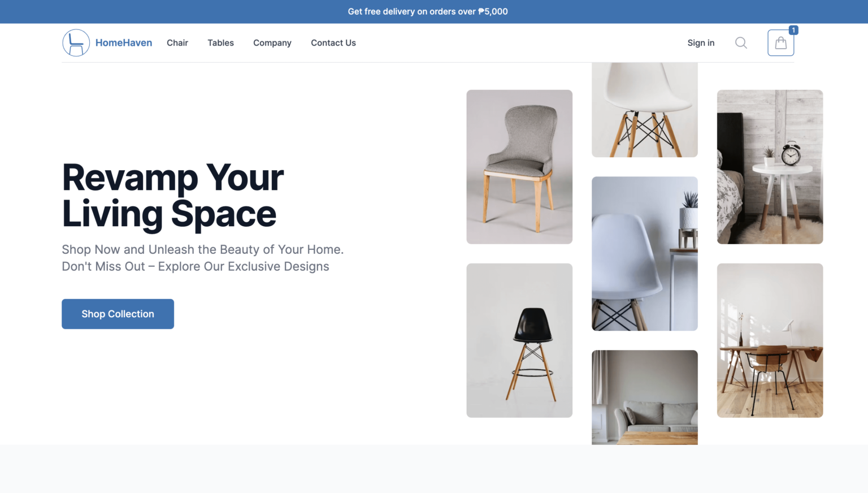868x493 pixels.
Task: Open the Tables menu item
Action: (220, 43)
